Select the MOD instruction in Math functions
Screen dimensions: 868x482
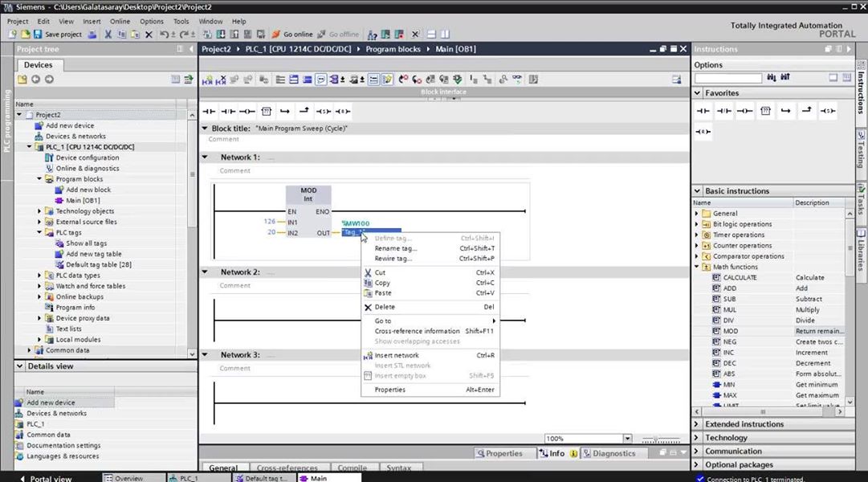pyautogui.click(x=730, y=331)
